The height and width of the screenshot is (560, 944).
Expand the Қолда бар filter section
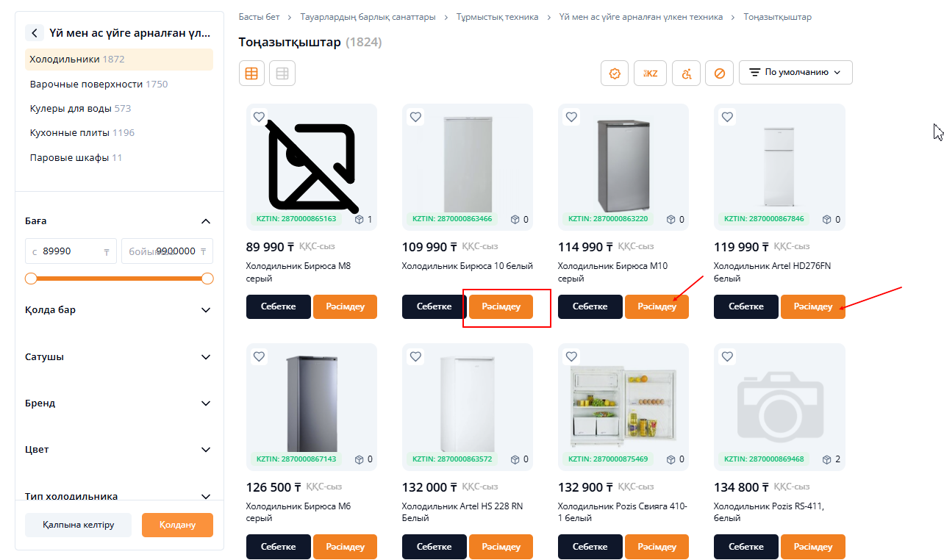pyautogui.click(x=206, y=310)
